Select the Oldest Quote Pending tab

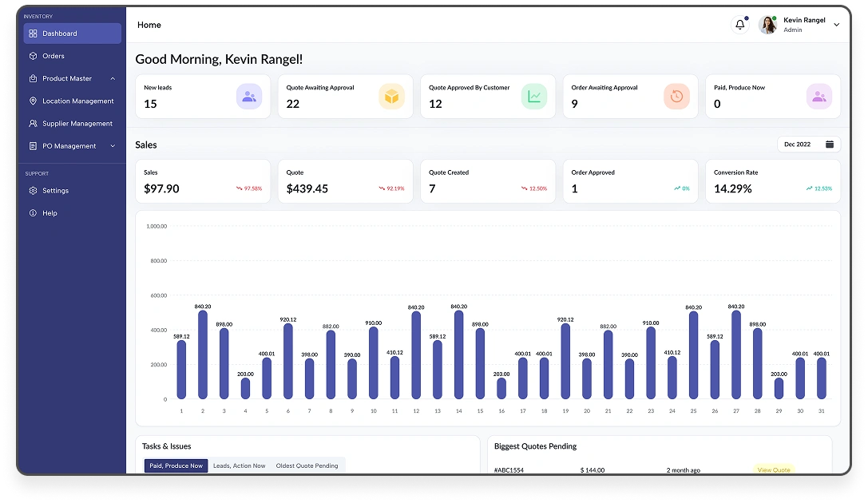(x=307, y=465)
